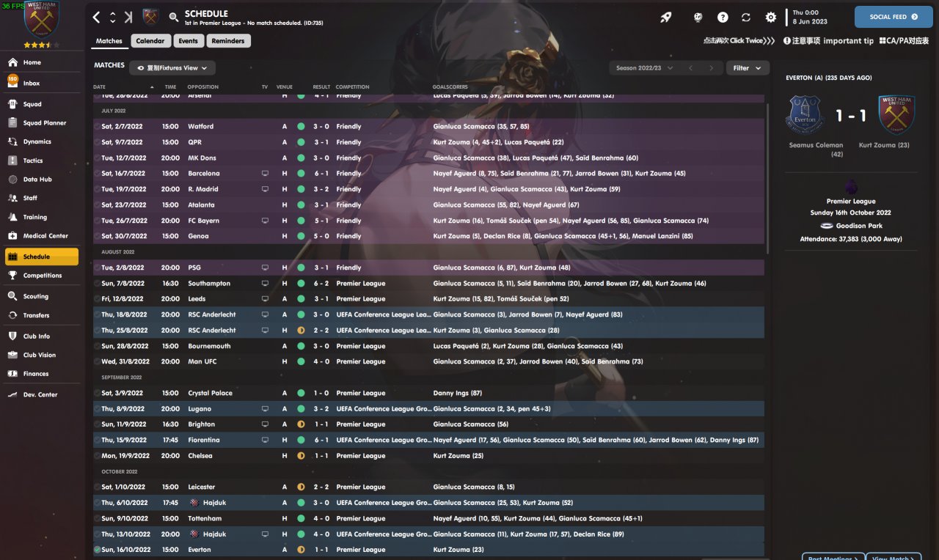Toggle the tick circle for Barcelona 16/7/2022

pyautogui.click(x=97, y=174)
